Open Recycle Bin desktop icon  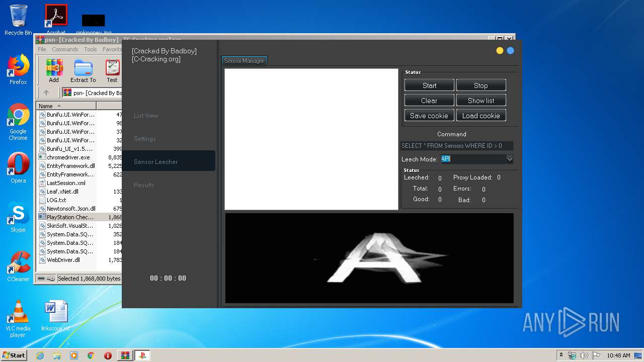tap(18, 20)
